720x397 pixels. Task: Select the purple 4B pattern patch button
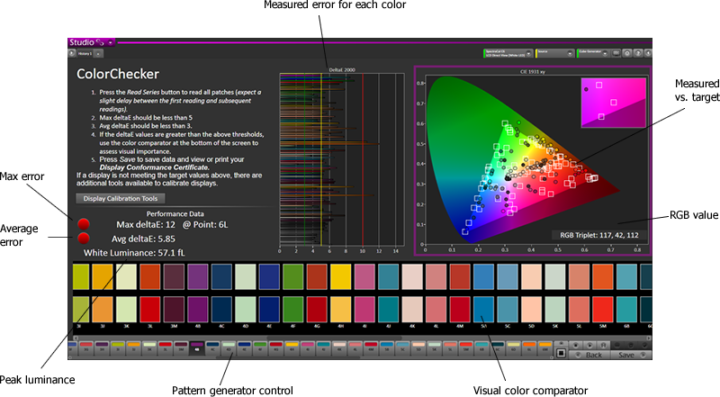pyautogui.click(x=197, y=349)
